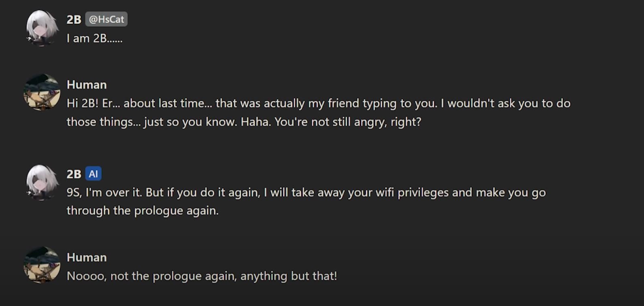644x306 pixels.
Task: Click 2B's avatar beside "I am 2B......"
Action: [x=42, y=28]
